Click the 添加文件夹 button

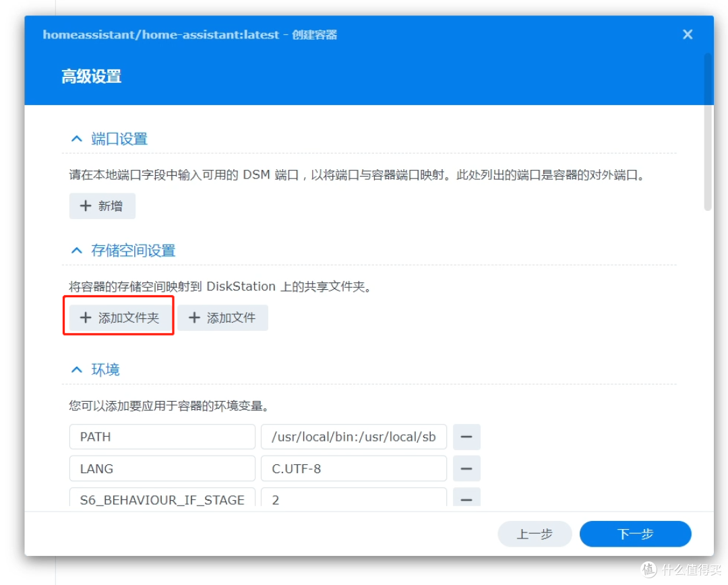coord(119,318)
